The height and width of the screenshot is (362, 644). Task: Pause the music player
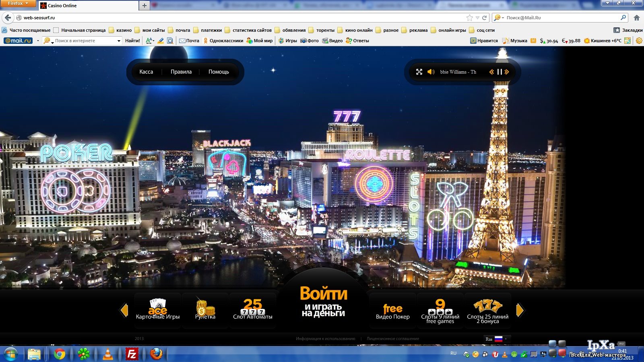(500, 72)
